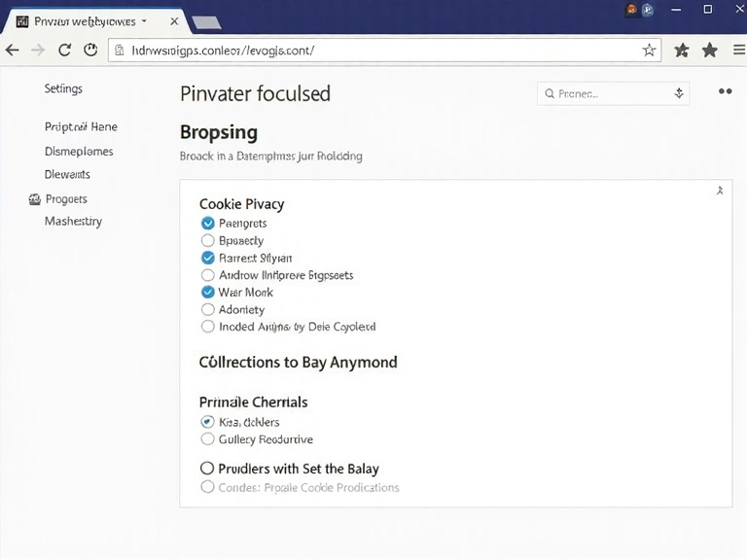Enable Inoded Anijns by Deie Coyolead
This screenshot has width=747, height=560.
click(208, 327)
